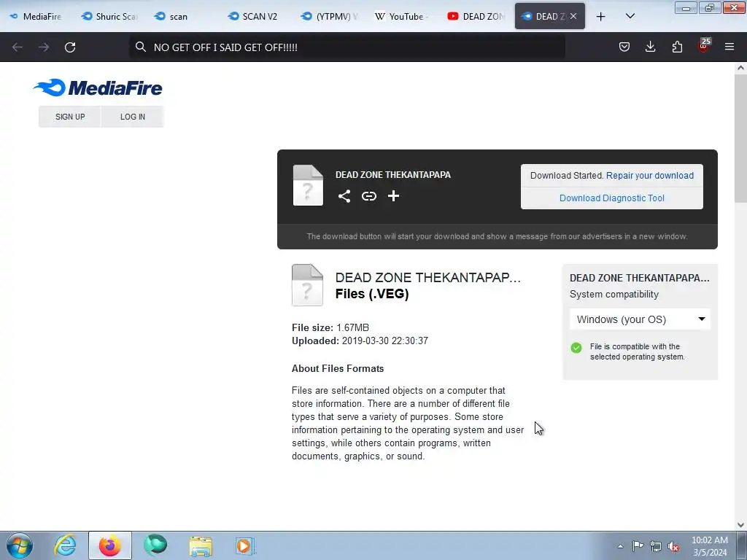The width and height of the screenshot is (747, 560).
Task: Open the Windows Start menu
Action: tap(20, 545)
